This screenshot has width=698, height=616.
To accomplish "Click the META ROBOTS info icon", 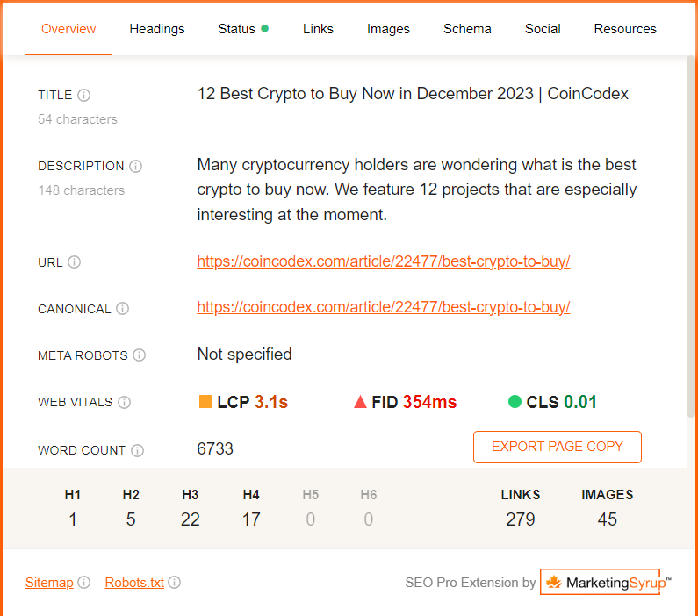I will point(140,355).
